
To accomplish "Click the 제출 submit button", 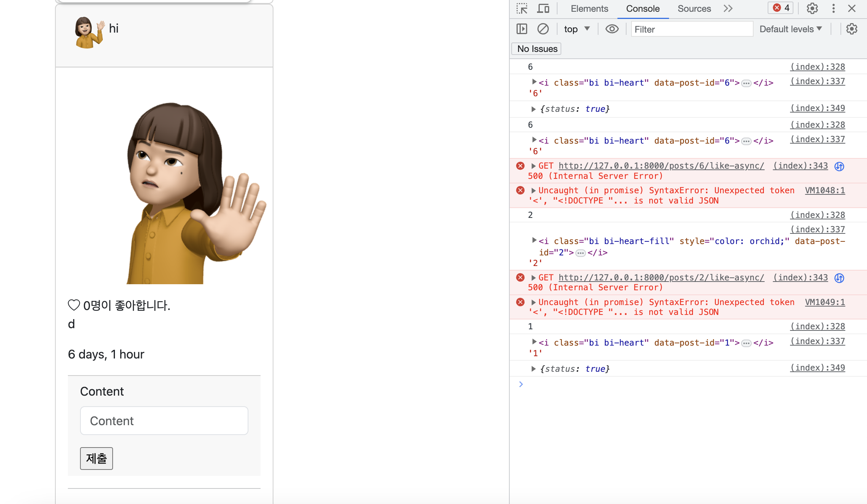I will tap(96, 459).
